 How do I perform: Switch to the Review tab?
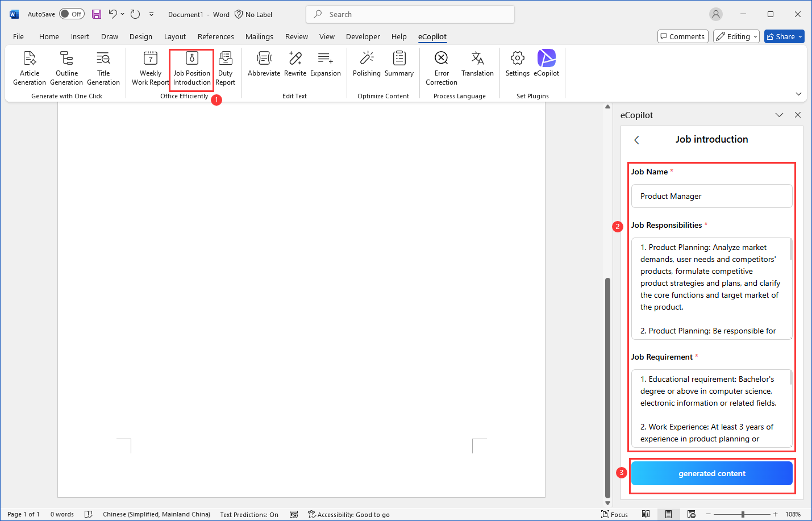coord(296,36)
